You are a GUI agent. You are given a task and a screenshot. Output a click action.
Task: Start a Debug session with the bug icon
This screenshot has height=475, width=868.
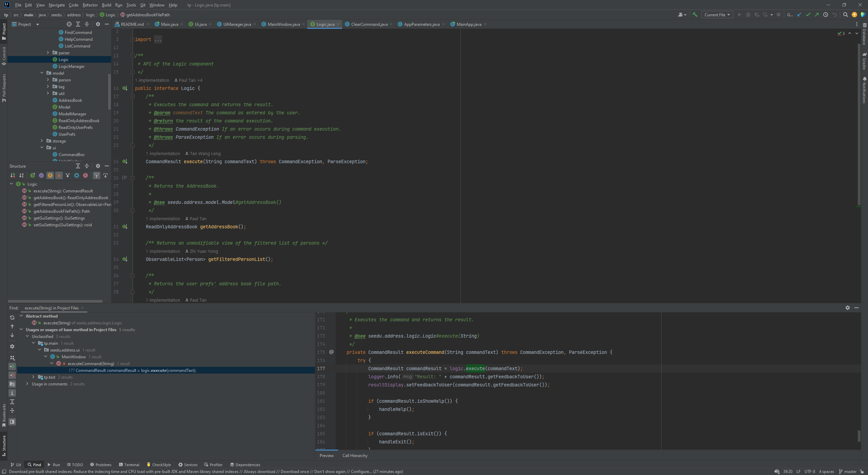click(x=748, y=15)
